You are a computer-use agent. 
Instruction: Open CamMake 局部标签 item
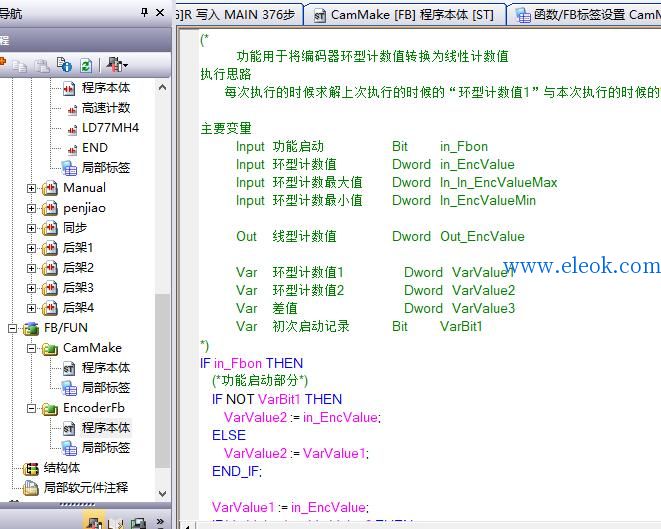(106, 387)
